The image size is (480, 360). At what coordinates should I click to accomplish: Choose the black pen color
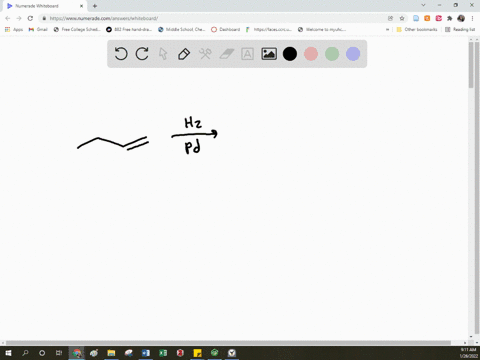290,54
